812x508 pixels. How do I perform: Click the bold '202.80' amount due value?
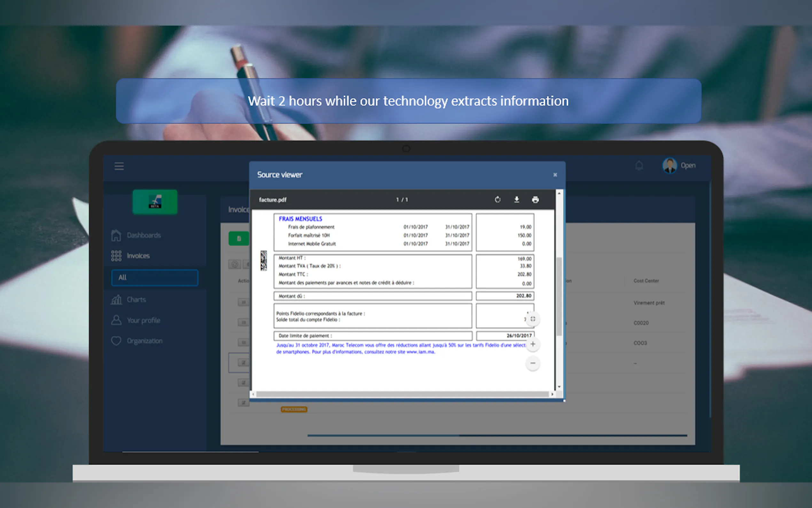524,296
